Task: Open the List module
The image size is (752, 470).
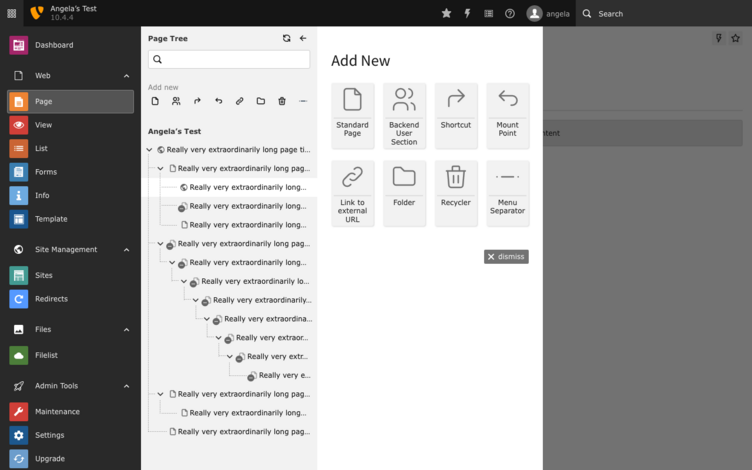Action: tap(70, 149)
